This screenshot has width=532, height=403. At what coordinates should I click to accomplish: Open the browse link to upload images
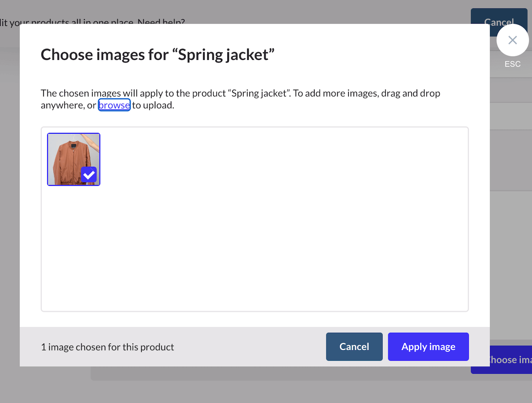[114, 105]
